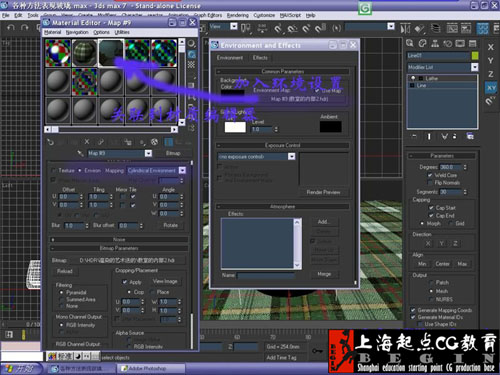500x375 pixels.
Task: Open the Utilities panel tab icon
Action: (x=473, y=43)
